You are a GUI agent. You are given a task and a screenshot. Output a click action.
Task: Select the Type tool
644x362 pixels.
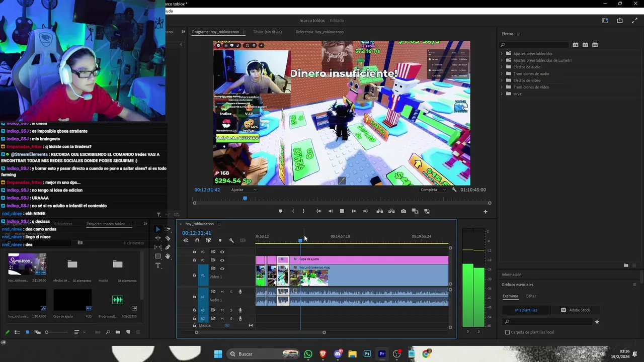pyautogui.click(x=158, y=265)
